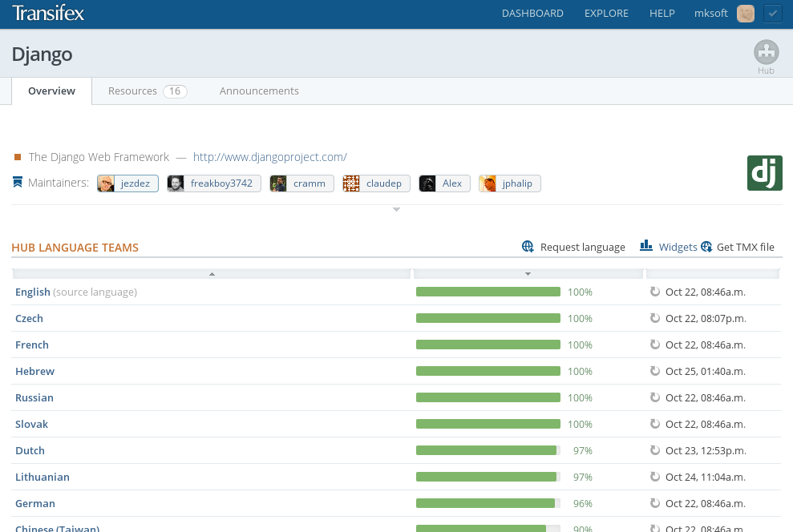Click refresh icon in Hebrew row

coord(655,371)
